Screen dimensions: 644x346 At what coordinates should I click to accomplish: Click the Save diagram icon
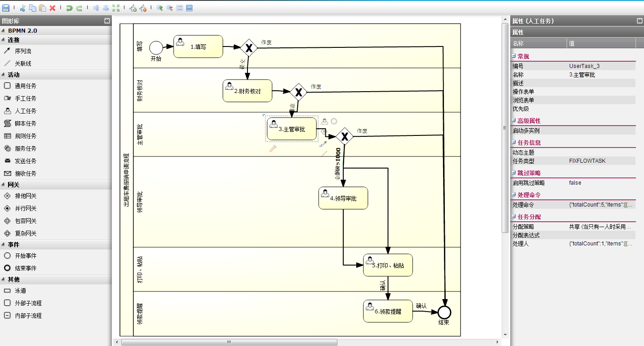click(x=6, y=8)
